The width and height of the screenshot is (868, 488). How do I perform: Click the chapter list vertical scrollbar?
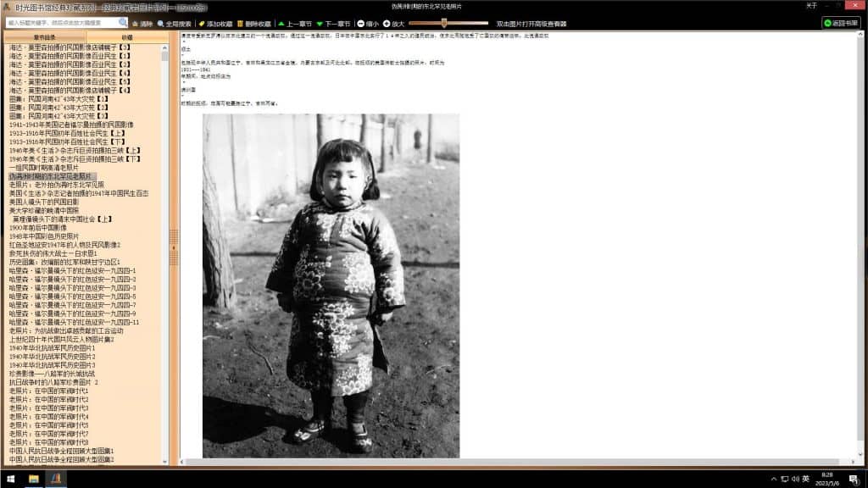click(165, 254)
